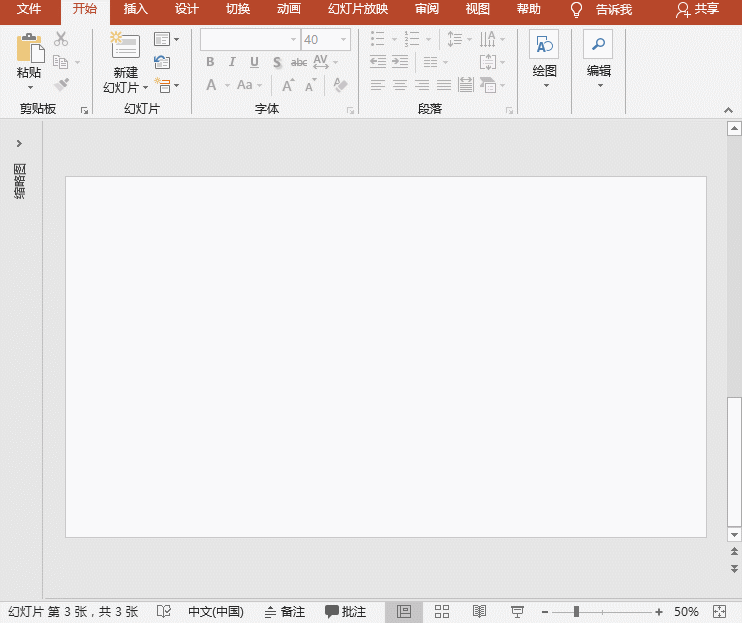This screenshot has height=623, width=742.
Task: Click the Clear All Formatting icon
Action: pos(340,85)
